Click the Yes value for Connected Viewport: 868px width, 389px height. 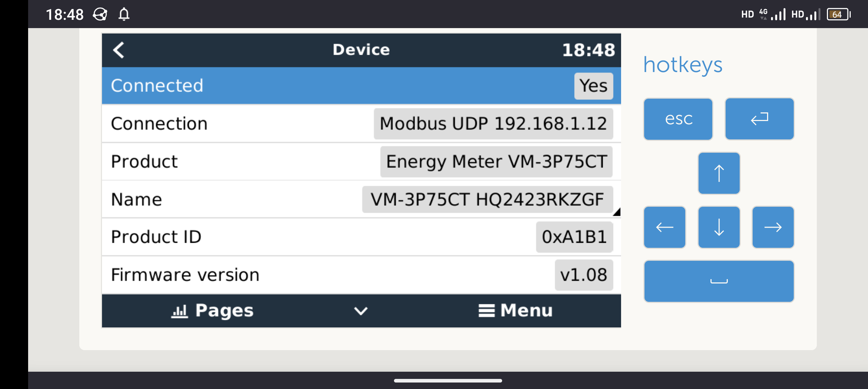pyautogui.click(x=593, y=86)
